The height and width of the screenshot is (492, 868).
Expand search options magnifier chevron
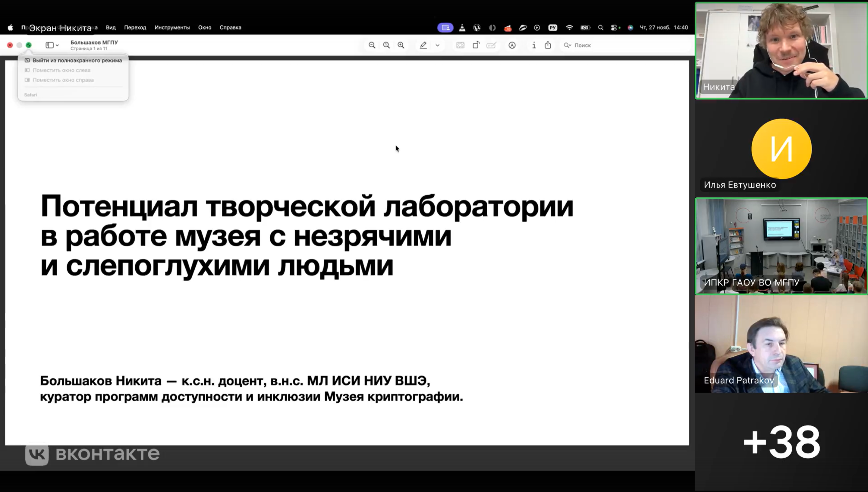pos(568,45)
